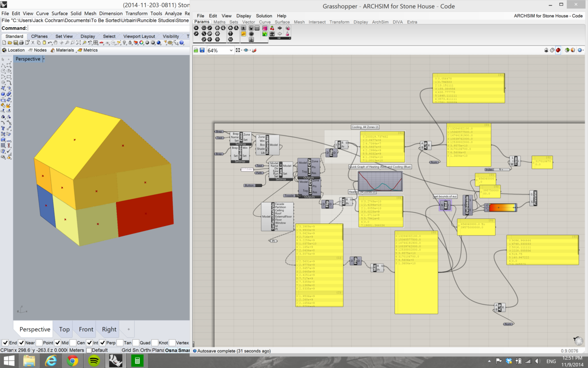Click the light bulb Hide Objects icon
The width and height of the screenshot is (588, 368).
[x=125, y=43]
